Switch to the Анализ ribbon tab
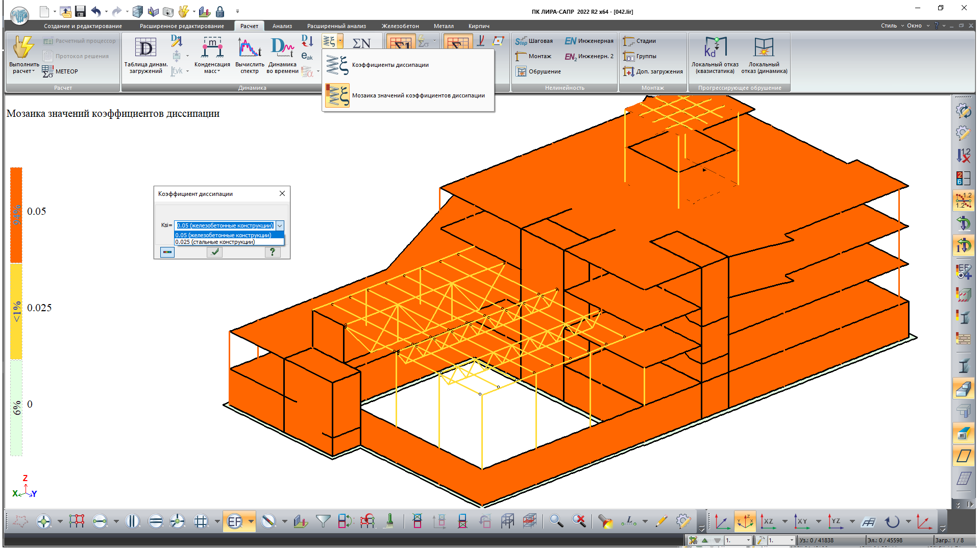 (282, 26)
